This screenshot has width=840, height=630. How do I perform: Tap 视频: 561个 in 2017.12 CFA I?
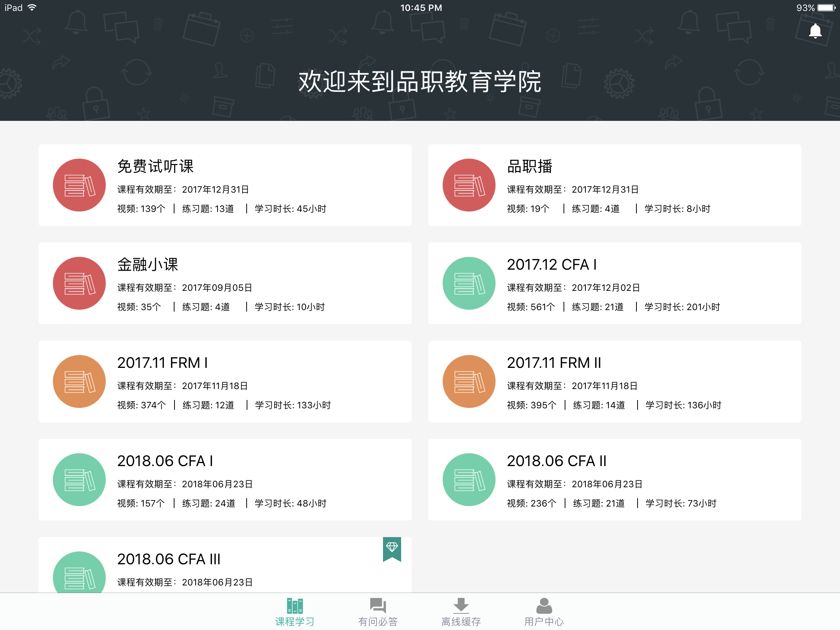pyautogui.click(x=531, y=307)
